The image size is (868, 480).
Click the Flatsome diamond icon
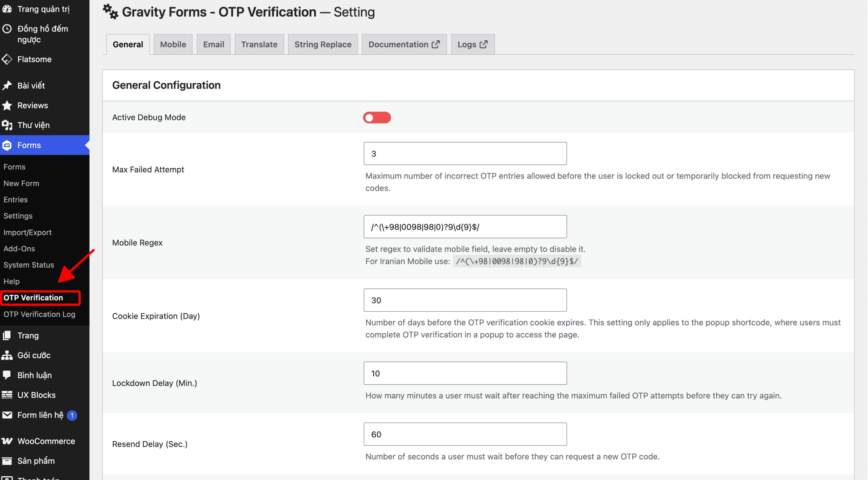pos(7,59)
